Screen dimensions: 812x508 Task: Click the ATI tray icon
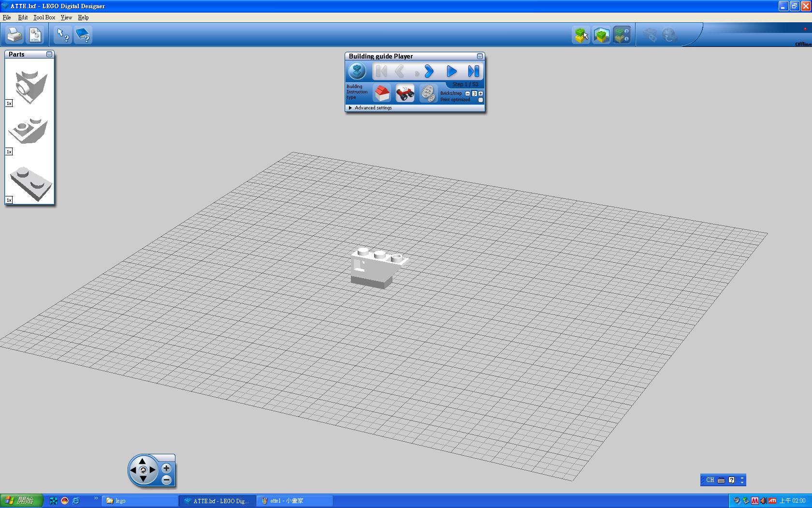(772, 501)
